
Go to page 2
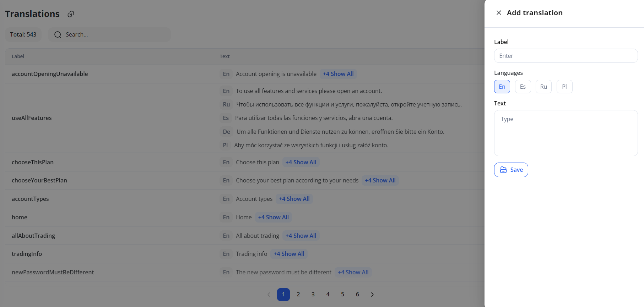click(x=298, y=295)
